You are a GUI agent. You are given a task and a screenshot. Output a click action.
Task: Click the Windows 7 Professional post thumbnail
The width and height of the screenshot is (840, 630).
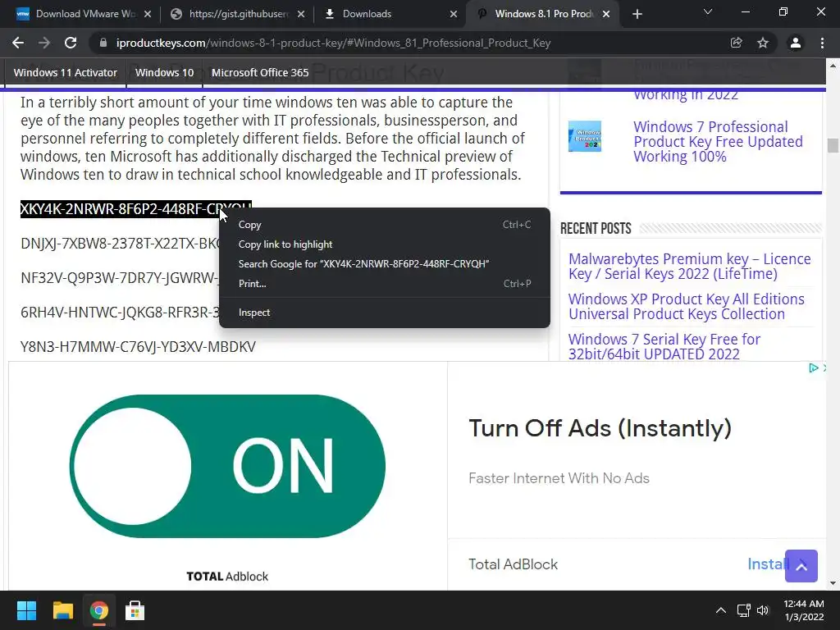[584, 136]
